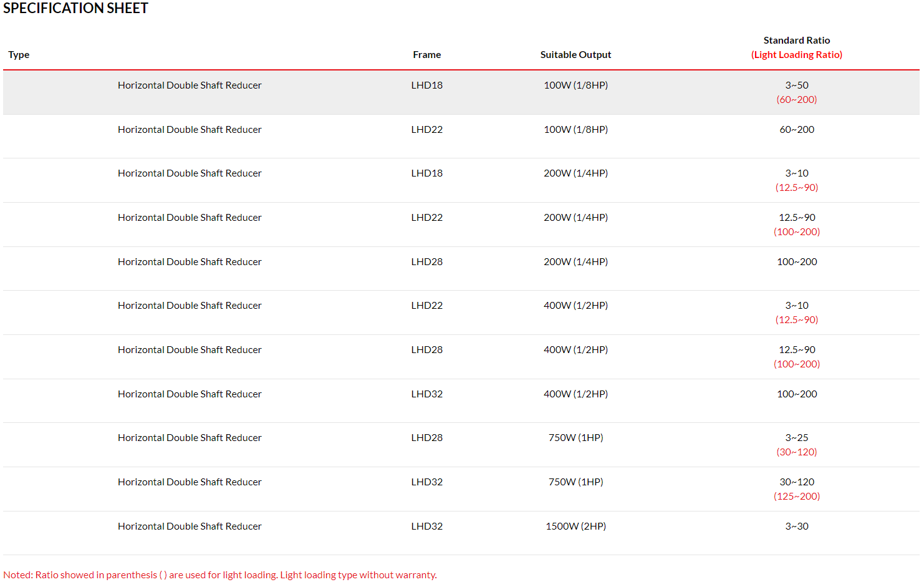The height and width of the screenshot is (582, 924).
Task: Click 100W (1/8HP) output in the LHD22 row
Action: tap(575, 130)
